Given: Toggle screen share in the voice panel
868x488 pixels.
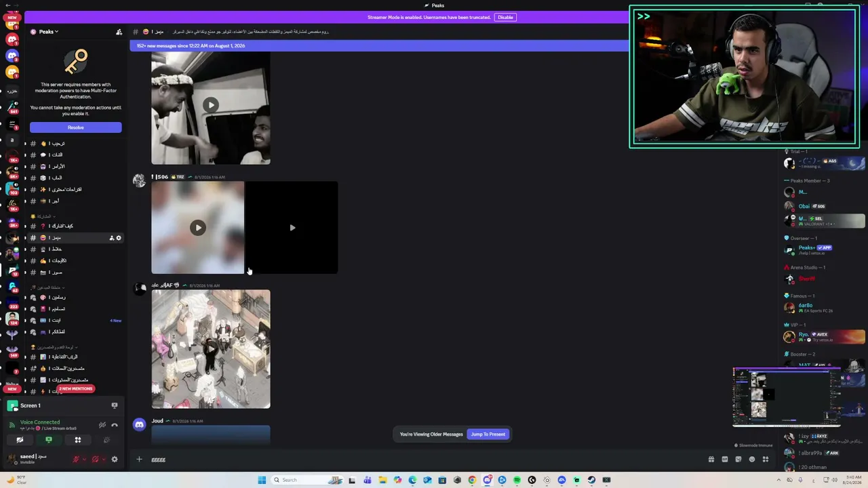Looking at the screenshot, I should [x=49, y=440].
